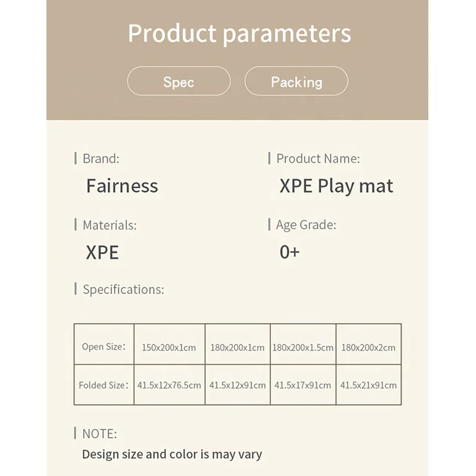Viewport: 476px width, 476px height.
Task: Click the 41.5x17x91cm folded cell
Action: tap(303, 385)
